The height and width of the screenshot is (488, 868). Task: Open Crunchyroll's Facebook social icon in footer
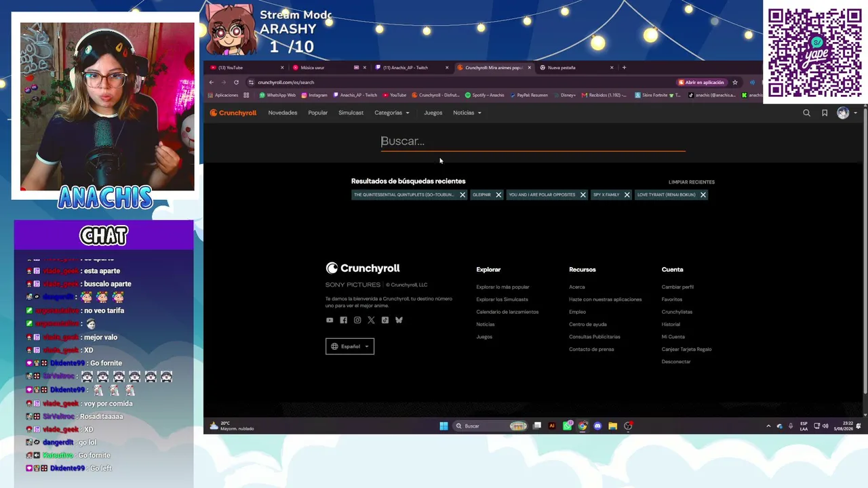pos(343,320)
